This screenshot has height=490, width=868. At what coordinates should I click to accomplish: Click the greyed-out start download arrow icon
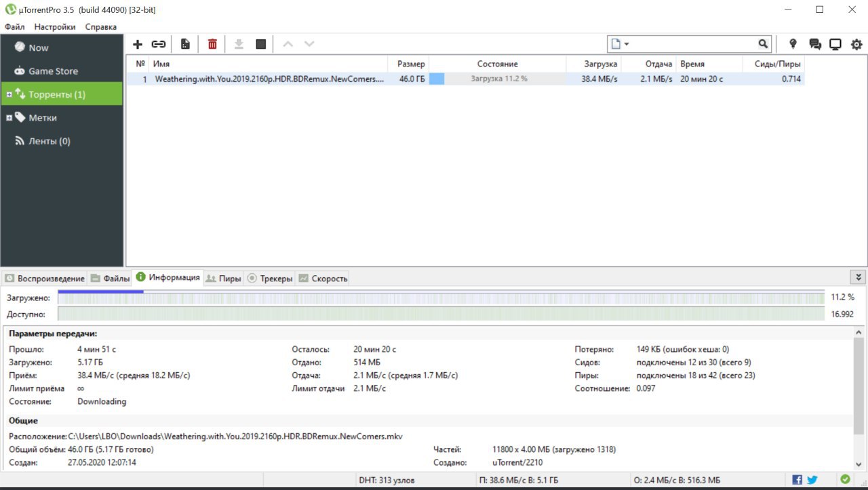(x=239, y=44)
